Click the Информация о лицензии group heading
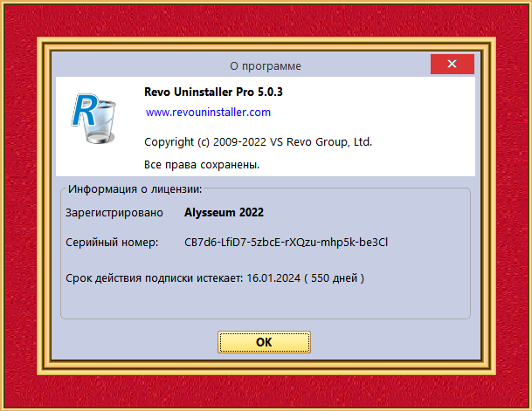This screenshot has width=532, height=411. [135, 189]
